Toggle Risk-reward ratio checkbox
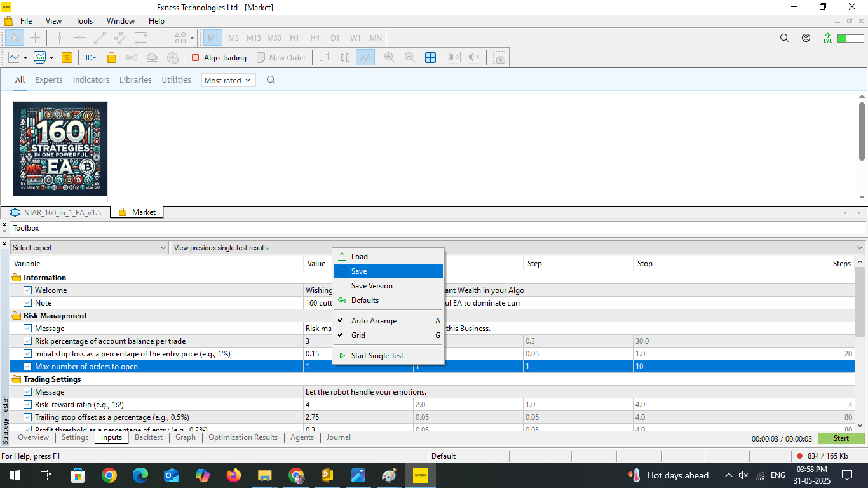The image size is (868, 488). (x=28, y=405)
